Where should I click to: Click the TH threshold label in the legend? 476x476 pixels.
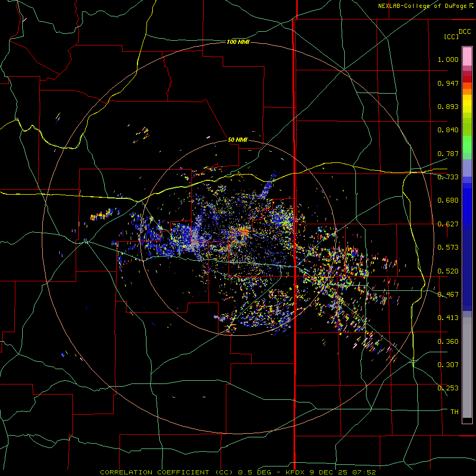[x=454, y=412]
